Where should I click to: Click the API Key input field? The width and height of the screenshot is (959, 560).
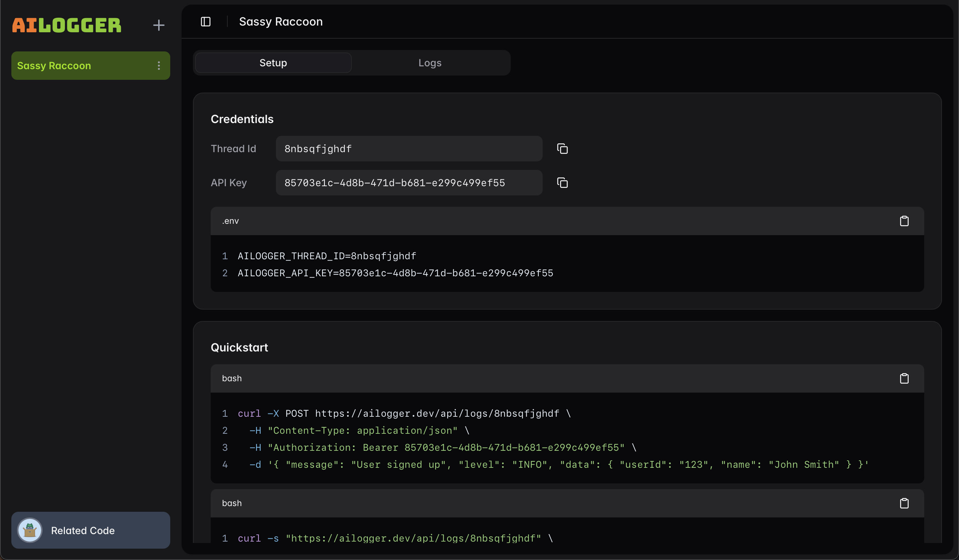tap(408, 183)
